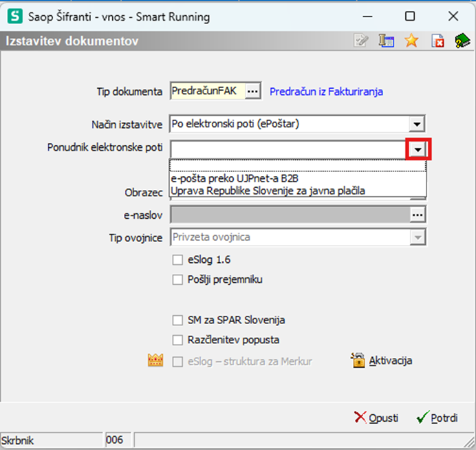
Task: Click Potrdi to confirm
Action: 437,418
